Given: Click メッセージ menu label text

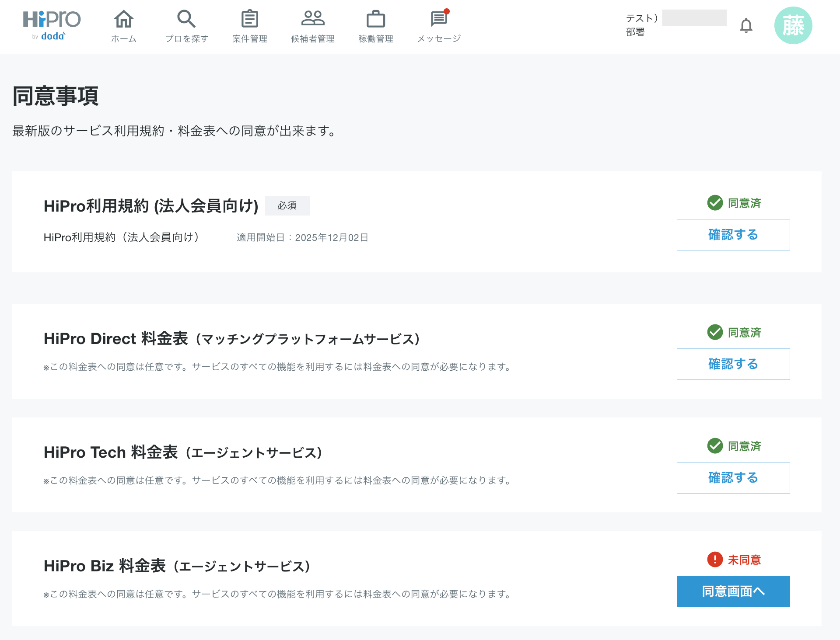Looking at the screenshot, I should coord(439,38).
